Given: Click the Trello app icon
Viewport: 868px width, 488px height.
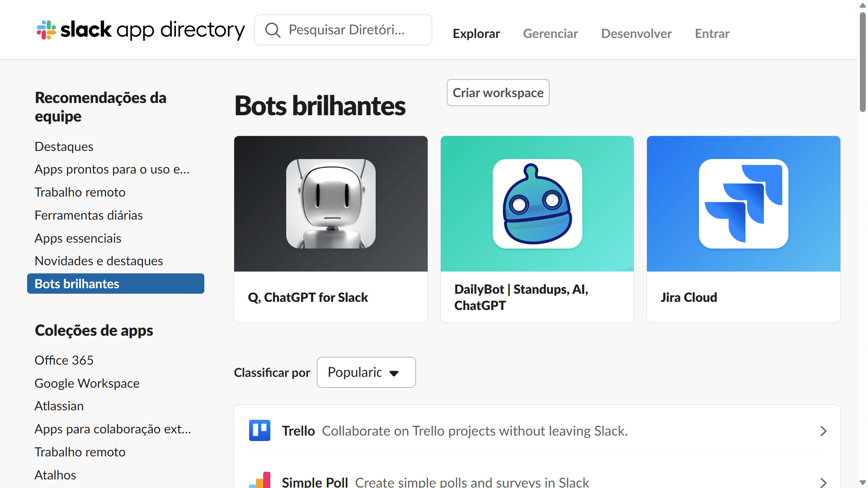Looking at the screenshot, I should [260, 430].
